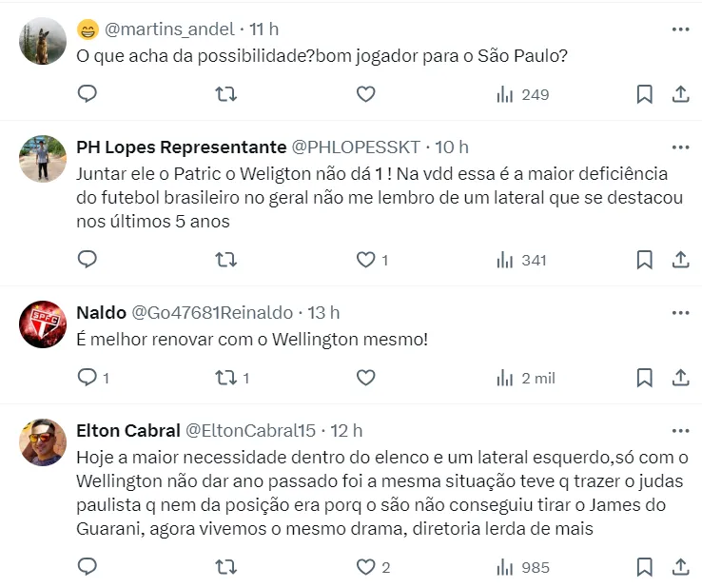This screenshot has width=702, height=588.
Task: Open more options on PH Lopes tweet
Action: coord(680,147)
